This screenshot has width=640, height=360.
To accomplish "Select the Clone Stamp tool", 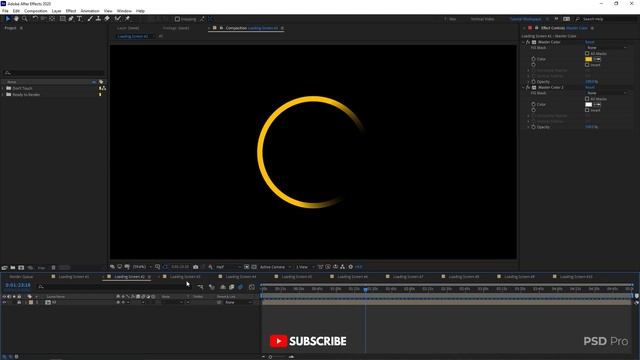I will click(x=98, y=19).
